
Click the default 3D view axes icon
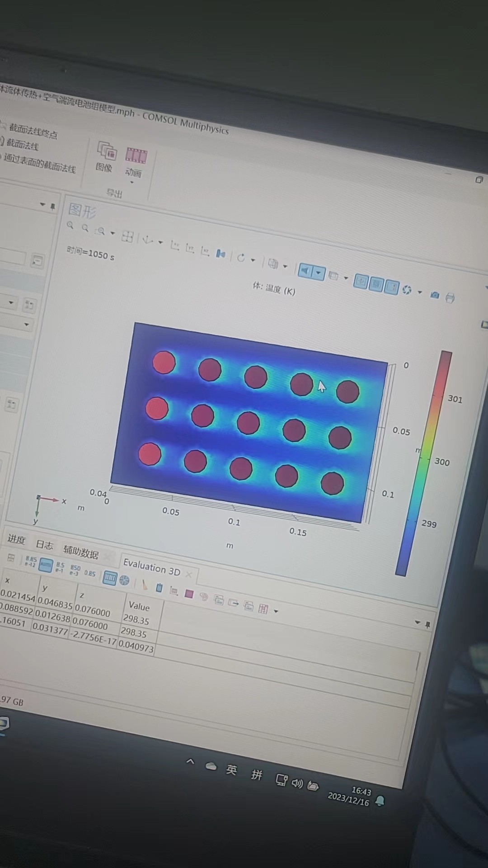click(x=147, y=239)
